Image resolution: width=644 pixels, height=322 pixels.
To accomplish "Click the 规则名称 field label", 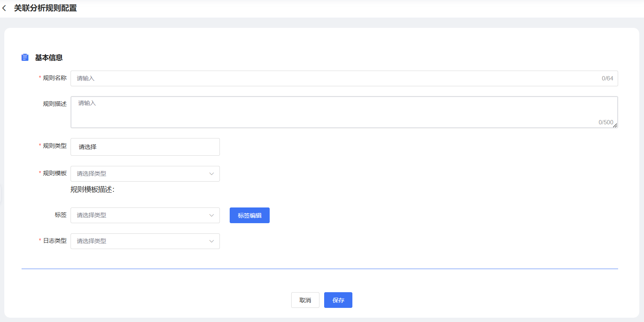I will click(x=54, y=78).
